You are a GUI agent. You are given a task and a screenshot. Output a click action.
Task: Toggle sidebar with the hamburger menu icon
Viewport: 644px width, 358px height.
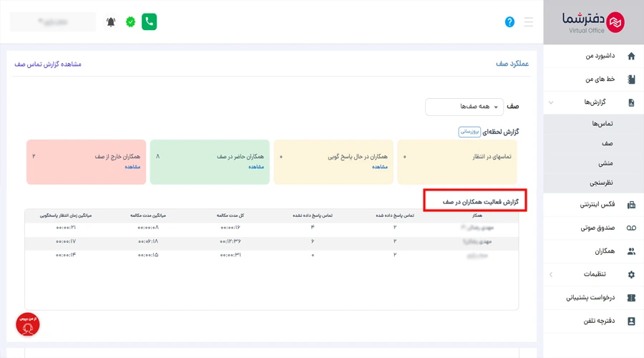(529, 21)
